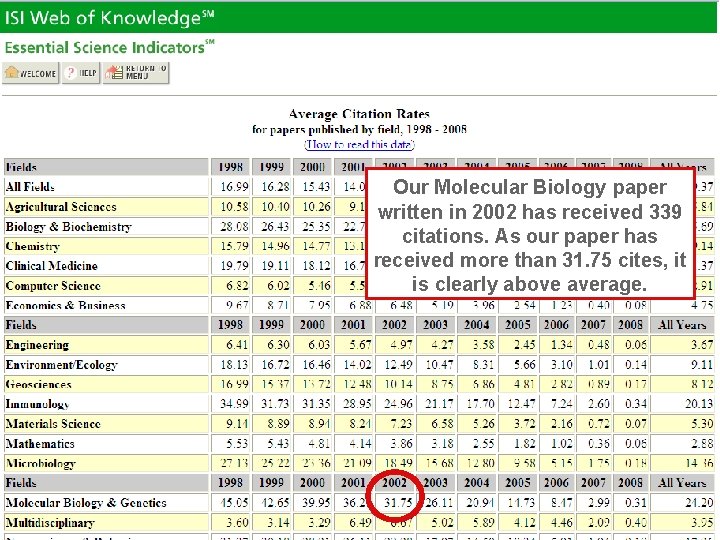Select the 'Microbiology' row label
This screenshot has width=720, height=540.
coord(40,463)
